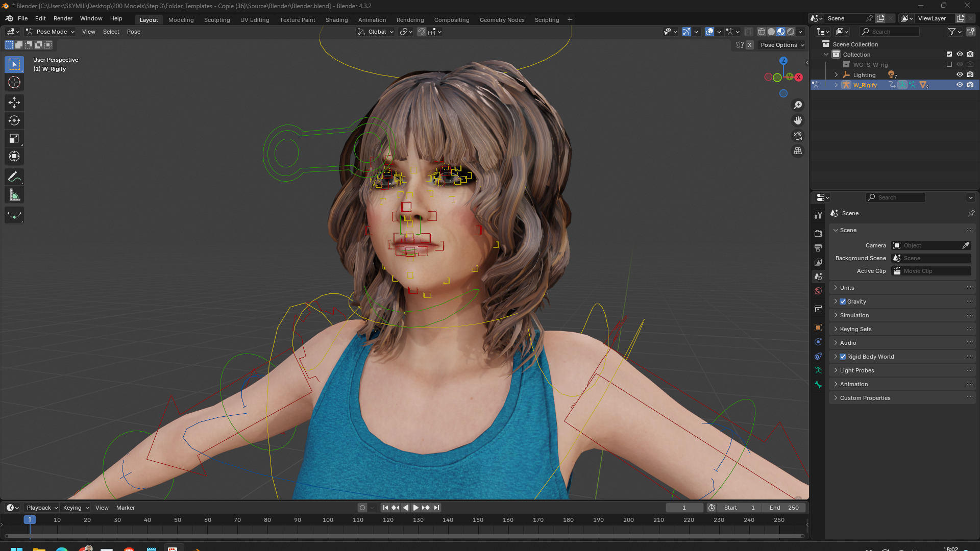This screenshot has width=980, height=551.
Task: Toggle the camera view icon
Action: (x=798, y=136)
